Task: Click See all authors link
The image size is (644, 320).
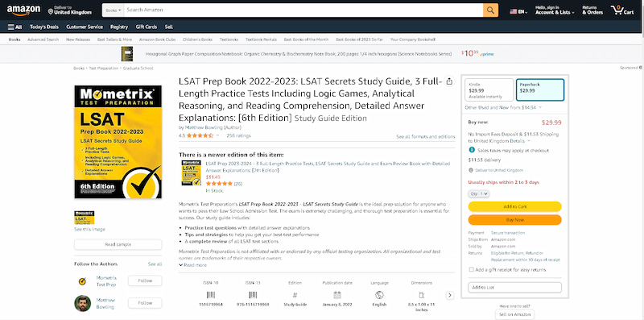Action: point(155,264)
